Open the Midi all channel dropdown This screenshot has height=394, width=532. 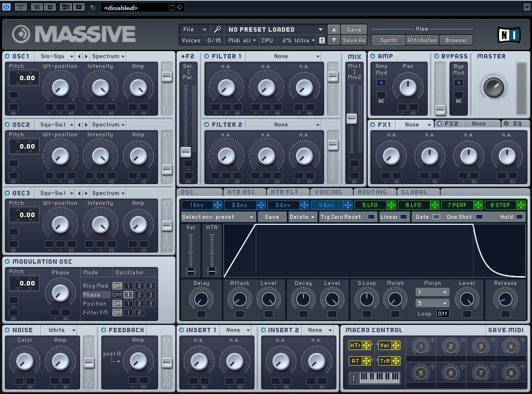[242, 41]
